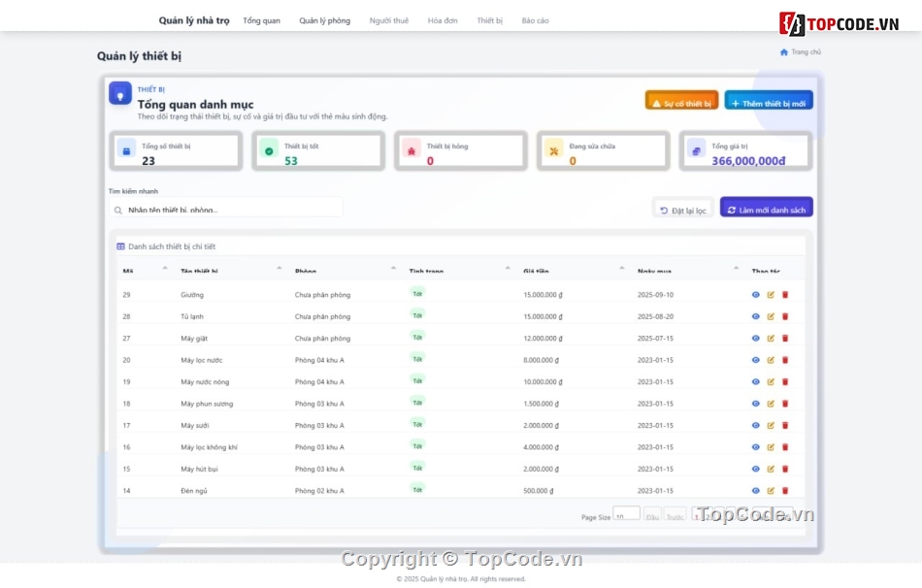Viewport: 922px width, 588px height.
Task: Click the Đặt lại lọc button
Action: [682, 208]
